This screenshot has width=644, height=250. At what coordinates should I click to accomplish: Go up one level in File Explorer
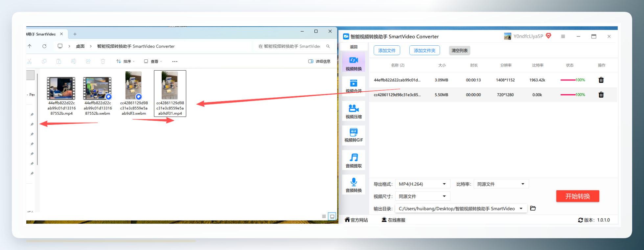(30, 46)
